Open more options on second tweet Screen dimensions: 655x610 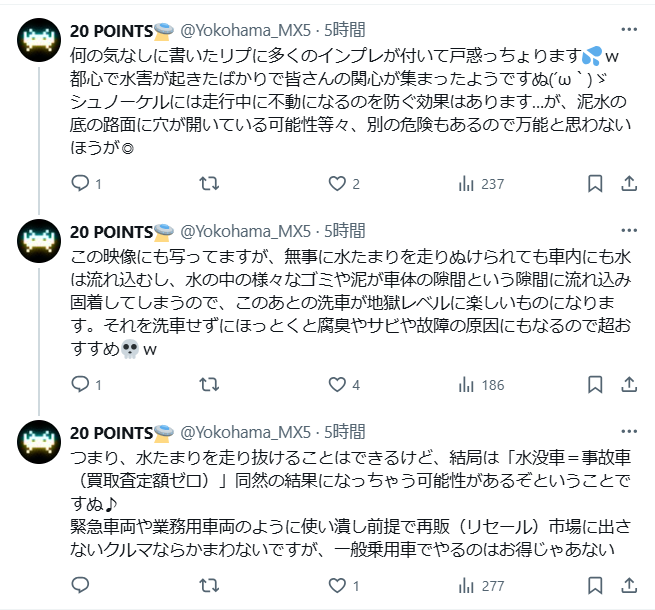(x=627, y=230)
